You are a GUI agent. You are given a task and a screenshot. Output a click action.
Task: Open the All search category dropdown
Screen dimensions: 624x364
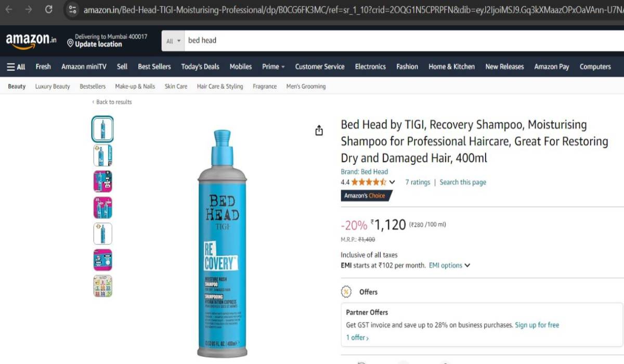point(173,41)
